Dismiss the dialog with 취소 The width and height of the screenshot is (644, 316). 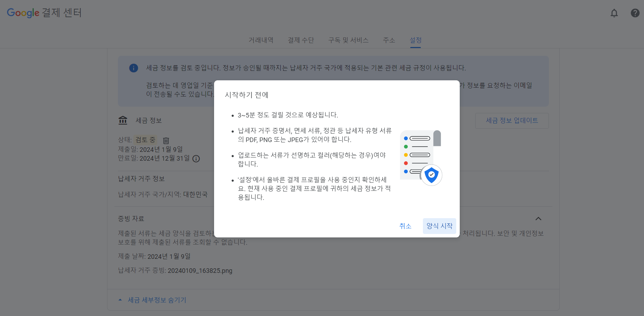[x=405, y=226]
